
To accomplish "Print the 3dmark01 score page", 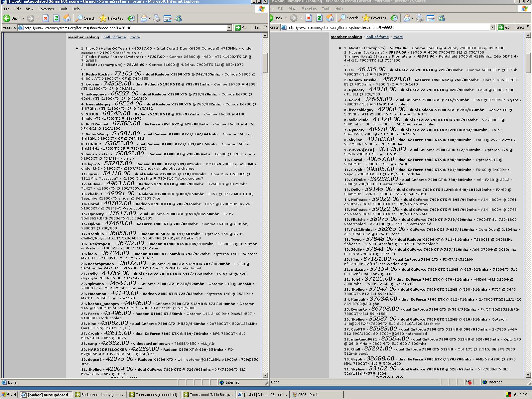I will point(157,18).
